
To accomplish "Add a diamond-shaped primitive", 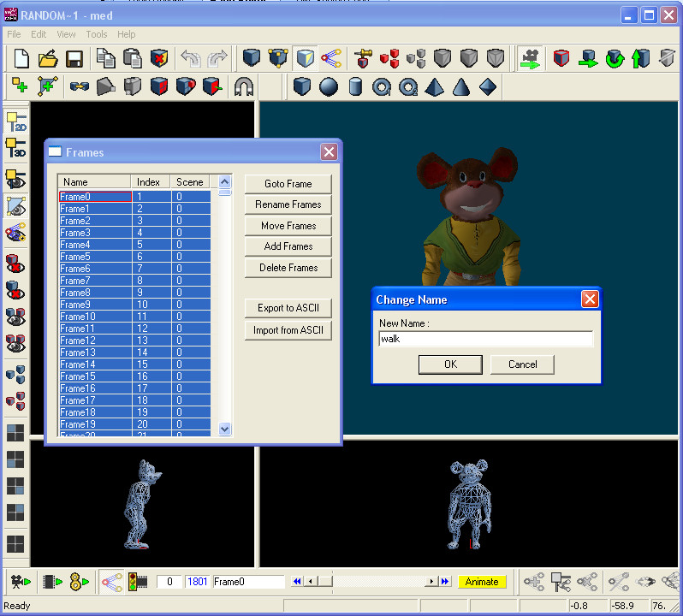I will (488, 86).
